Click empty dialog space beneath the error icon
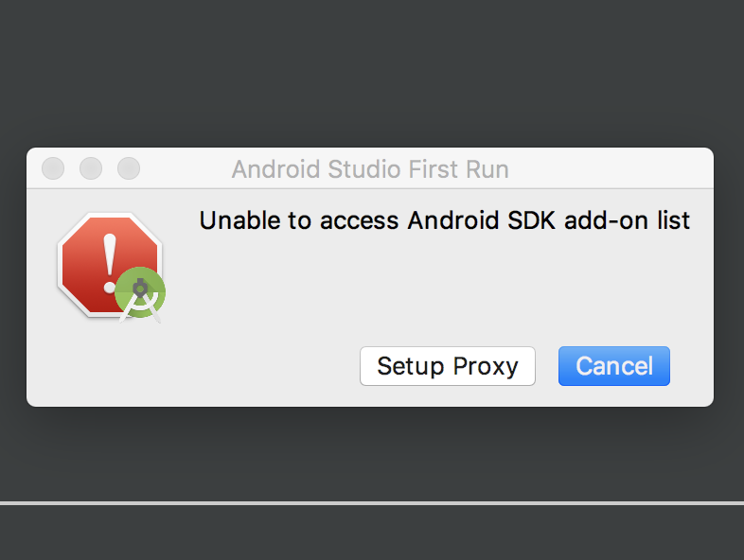The width and height of the screenshot is (744, 560). click(x=109, y=362)
